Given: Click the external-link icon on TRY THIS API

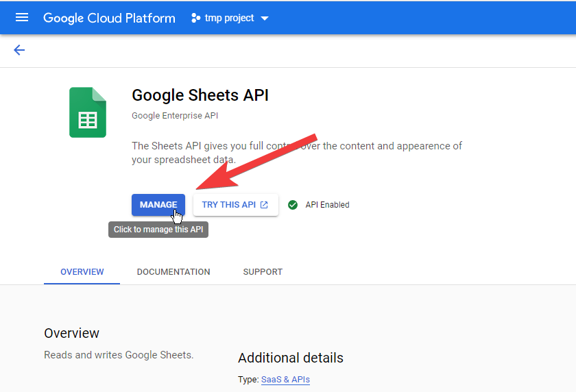Looking at the screenshot, I should point(264,205).
